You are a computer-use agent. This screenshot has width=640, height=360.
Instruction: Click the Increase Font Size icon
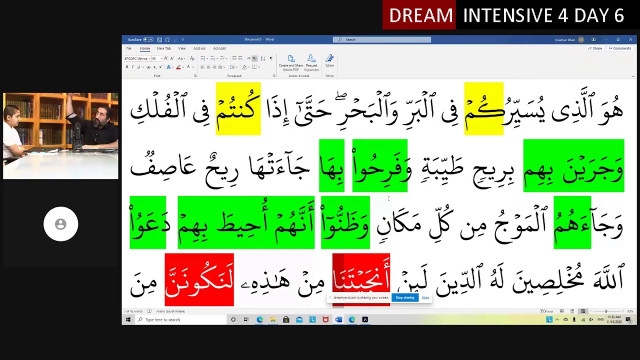(166, 58)
